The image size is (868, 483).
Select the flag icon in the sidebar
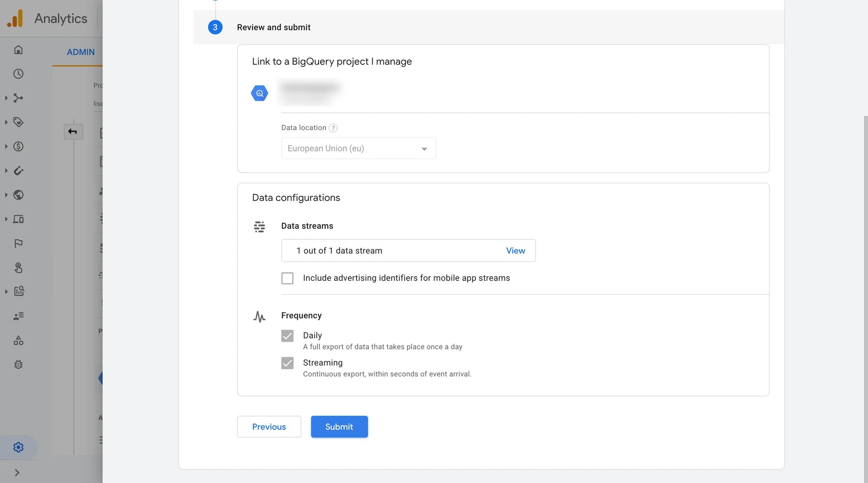[x=18, y=243]
